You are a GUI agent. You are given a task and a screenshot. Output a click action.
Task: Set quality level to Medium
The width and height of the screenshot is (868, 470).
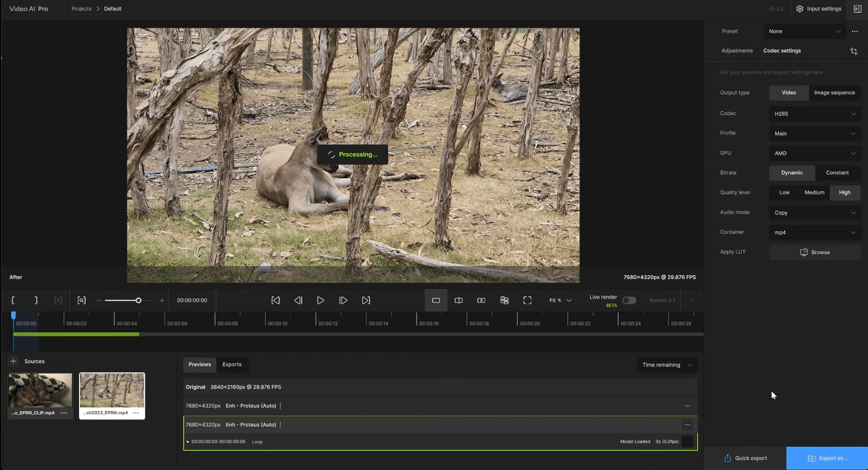click(x=814, y=193)
